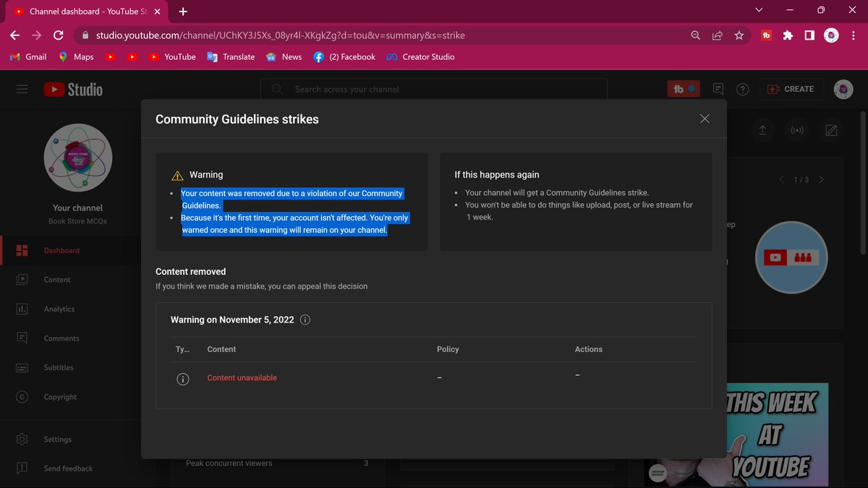868x488 pixels.
Task: Click the address bar URL
Action: pos(281,35)
